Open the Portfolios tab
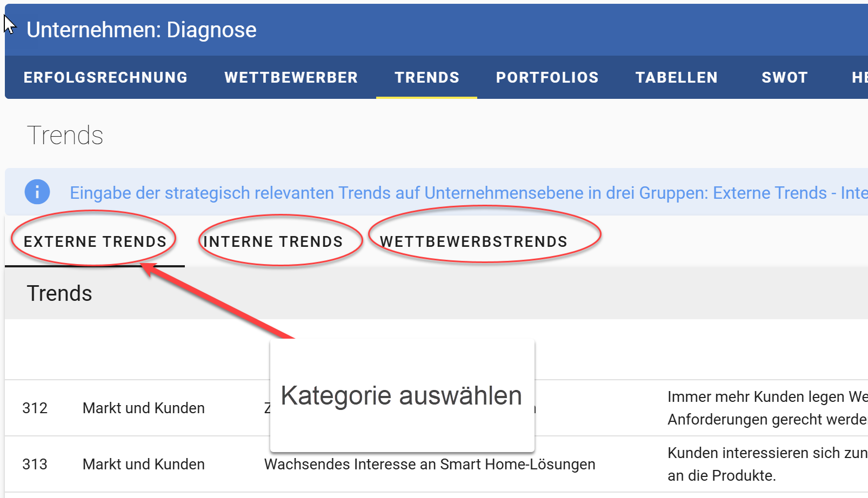 point(547,77)
